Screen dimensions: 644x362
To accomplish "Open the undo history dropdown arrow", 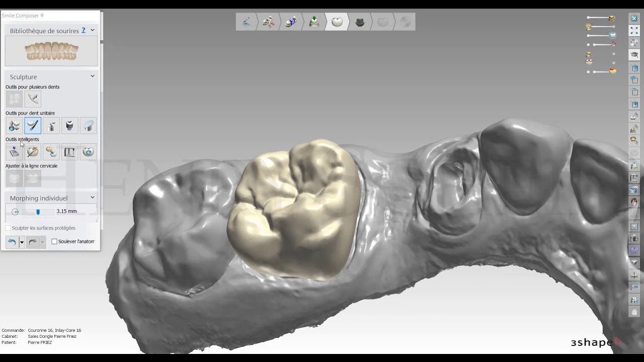I will 22,242.
